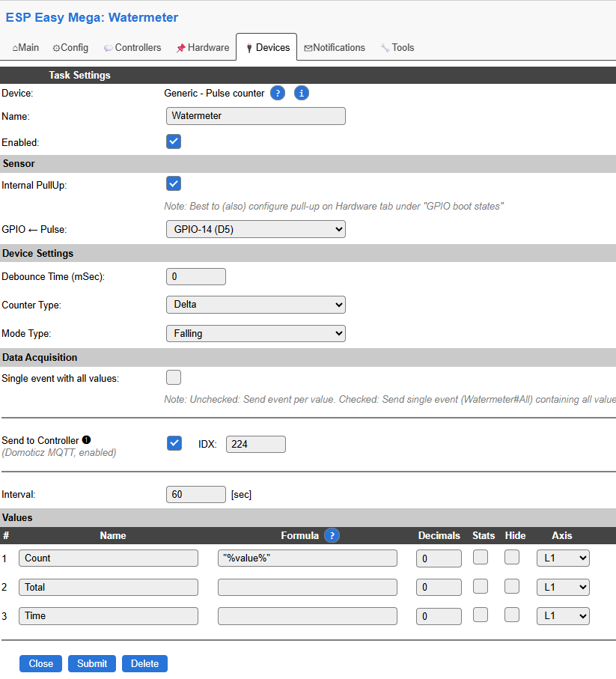Open the Tools tab
Image resolution: width=616 pixels, height=679 pixels.
tap(397, 47)
